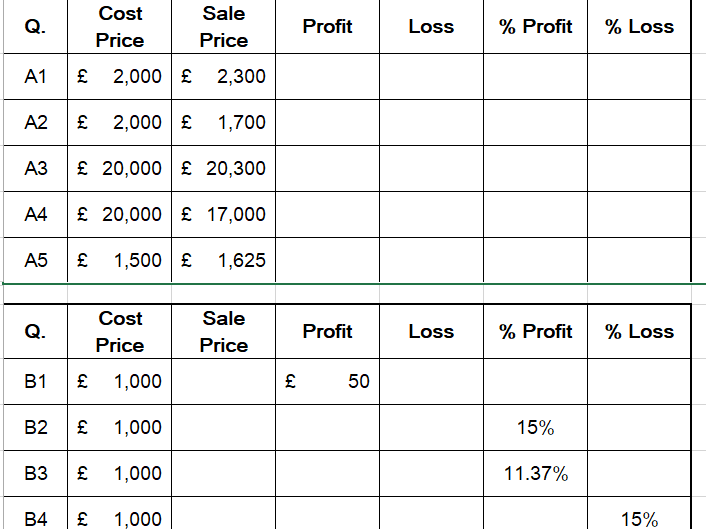Viewport: 706px width, 529px height.
Task: Select the A5 cost price £1,500 cell
Action: 120,260
